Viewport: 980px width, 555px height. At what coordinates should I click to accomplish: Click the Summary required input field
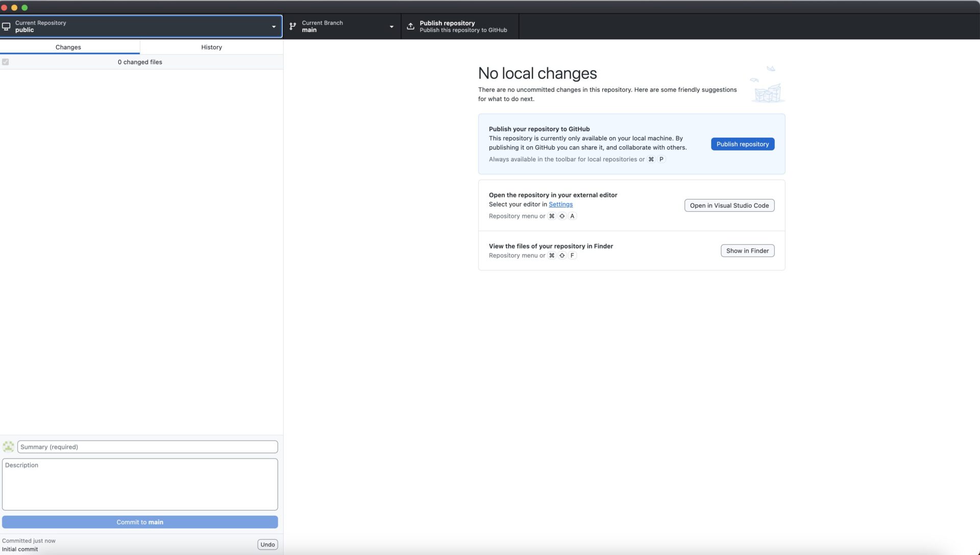click(146, 447)
